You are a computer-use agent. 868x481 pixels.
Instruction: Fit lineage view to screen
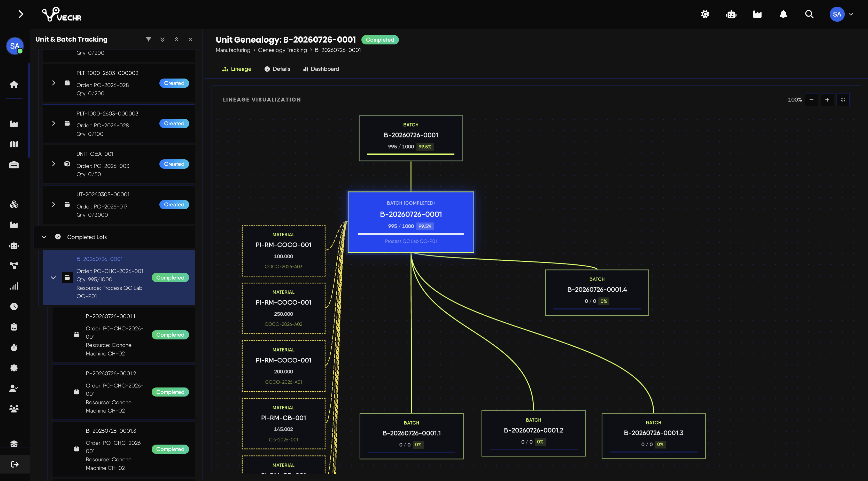[x=843, y=100]
